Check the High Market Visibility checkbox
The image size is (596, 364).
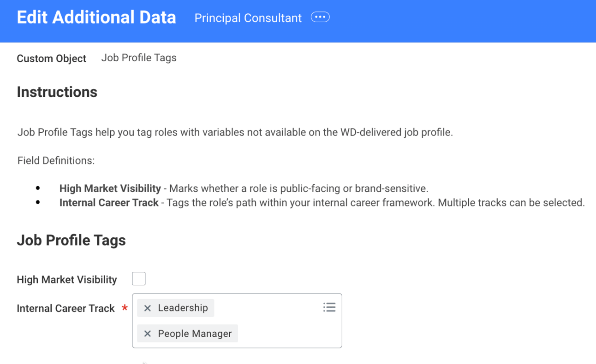139,279
